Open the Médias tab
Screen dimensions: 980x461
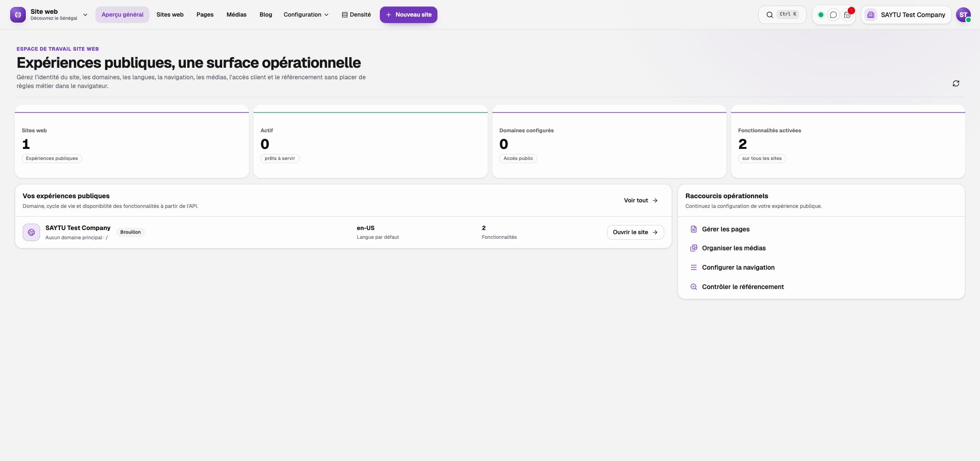tap(236, 15)
